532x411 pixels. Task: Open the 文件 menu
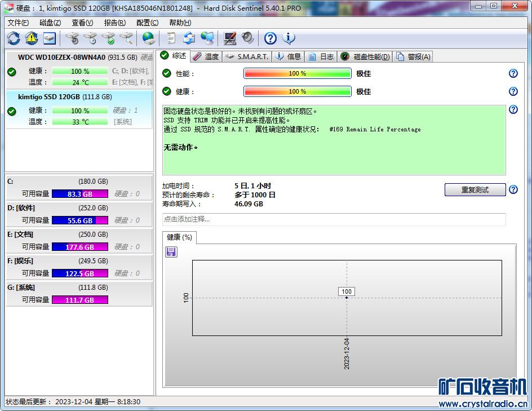18,23
